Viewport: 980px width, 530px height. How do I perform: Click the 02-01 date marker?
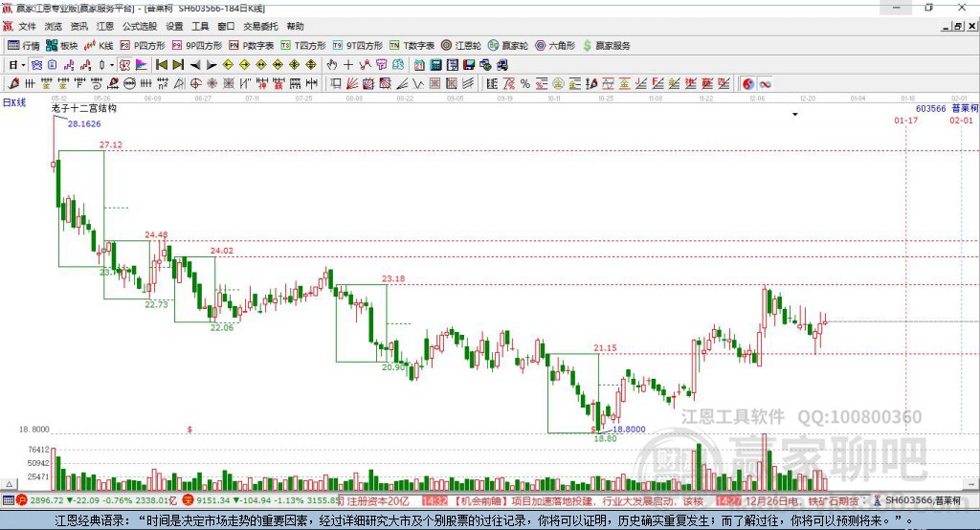click(961, 120)
